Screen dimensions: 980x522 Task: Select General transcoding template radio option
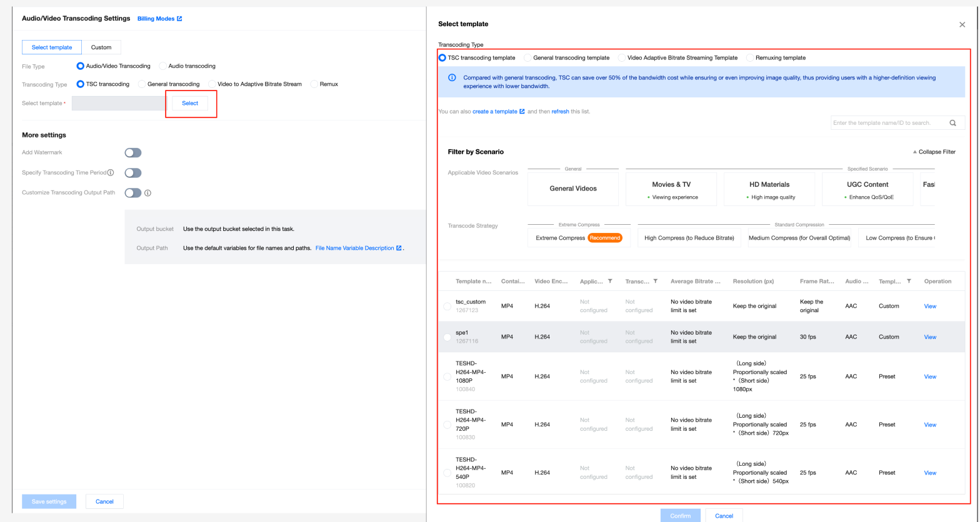(x=528, y=58)
